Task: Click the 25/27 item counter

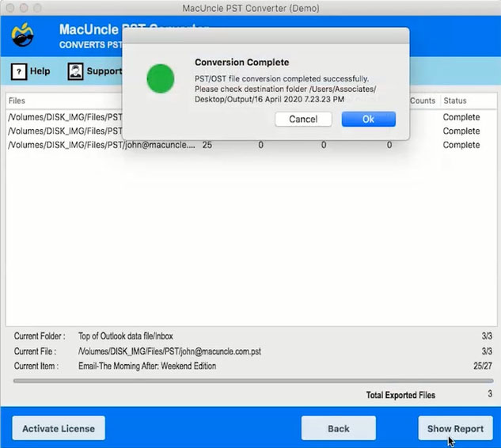Action: pyautogui.click(x=483, y=366)
